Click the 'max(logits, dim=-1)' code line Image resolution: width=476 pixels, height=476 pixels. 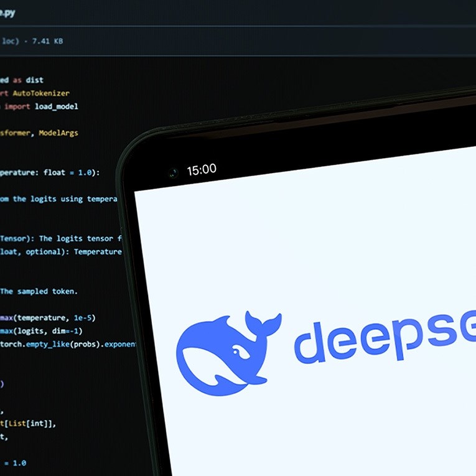coord(41,331)
